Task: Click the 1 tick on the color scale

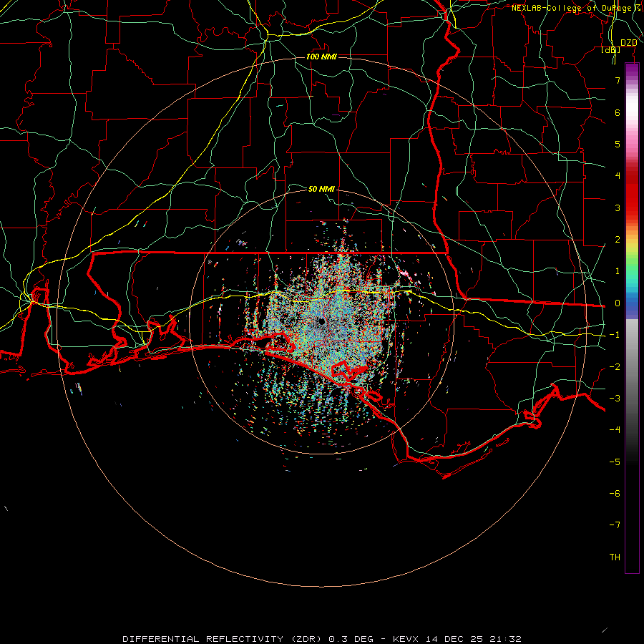Action: [618, 271]
